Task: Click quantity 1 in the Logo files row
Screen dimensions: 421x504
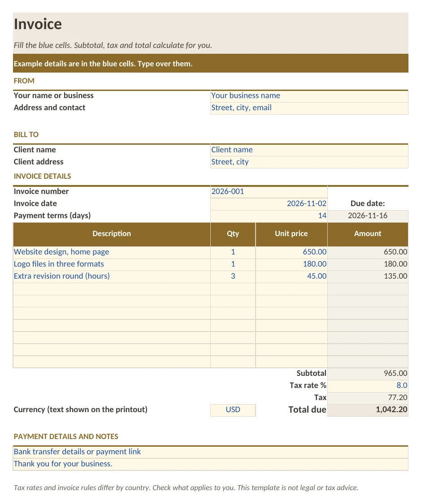Action: (233, 264)
